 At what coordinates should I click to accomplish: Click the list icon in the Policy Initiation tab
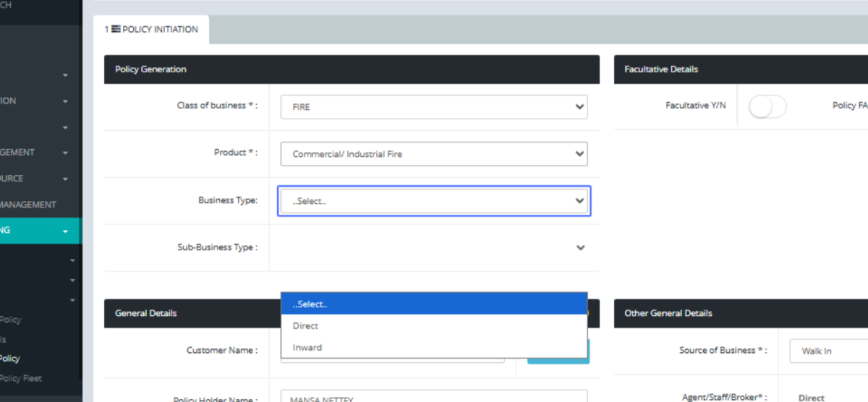click(116, 30)
